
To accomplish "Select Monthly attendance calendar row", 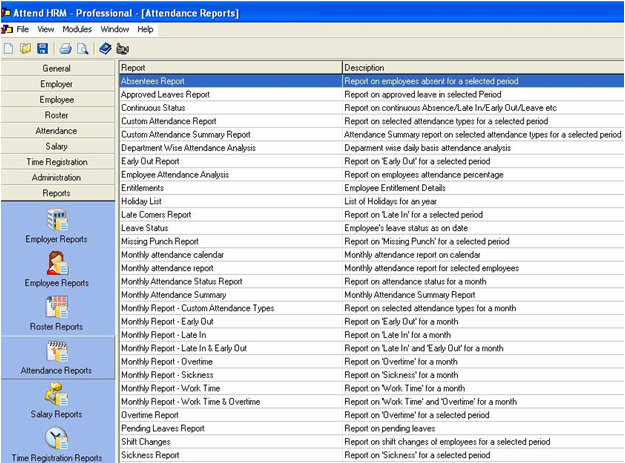I will click(x=371, y=255).
